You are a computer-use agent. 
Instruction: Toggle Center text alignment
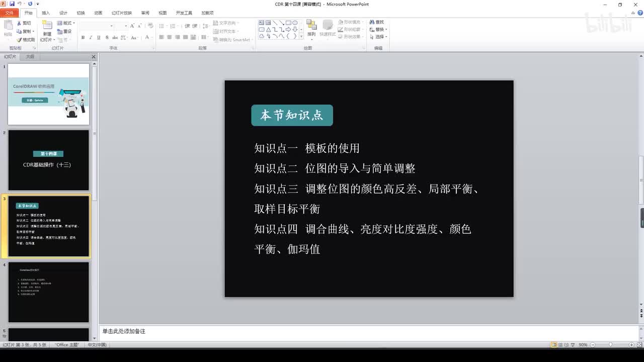(x=170, y=38)
